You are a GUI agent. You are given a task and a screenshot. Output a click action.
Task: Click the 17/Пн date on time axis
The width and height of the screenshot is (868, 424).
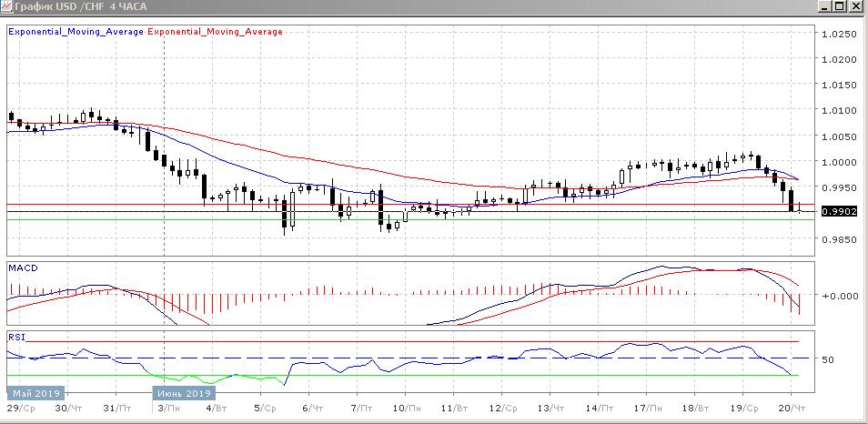[x=649, y=410]
